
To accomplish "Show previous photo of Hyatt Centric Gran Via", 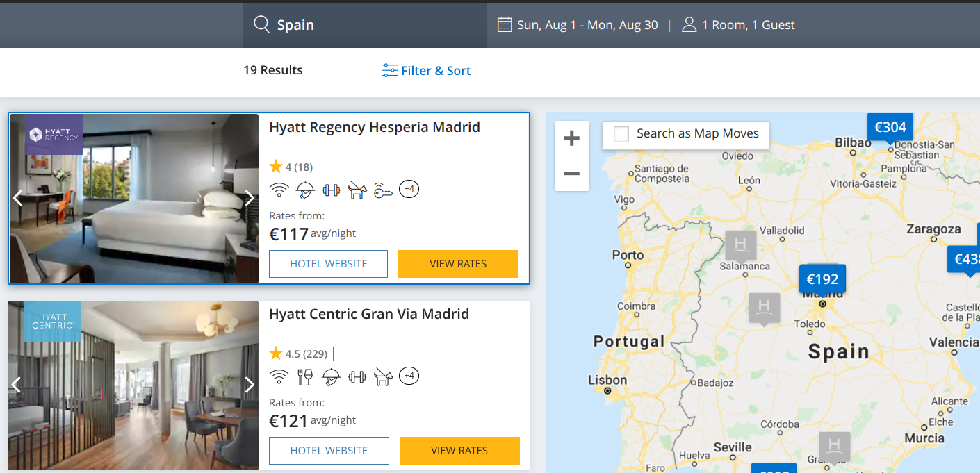I will point(17,385).
